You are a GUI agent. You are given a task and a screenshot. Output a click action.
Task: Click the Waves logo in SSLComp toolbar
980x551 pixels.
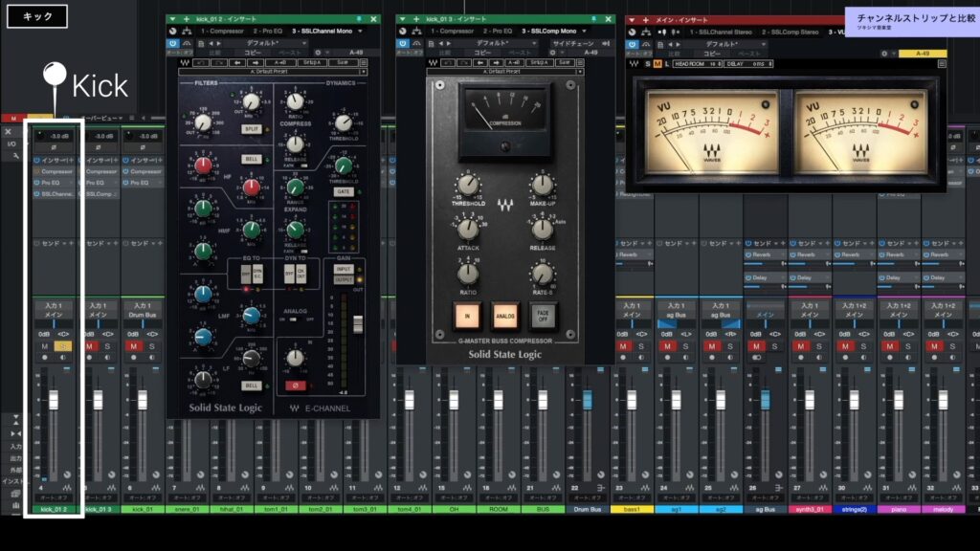[433, 63]
